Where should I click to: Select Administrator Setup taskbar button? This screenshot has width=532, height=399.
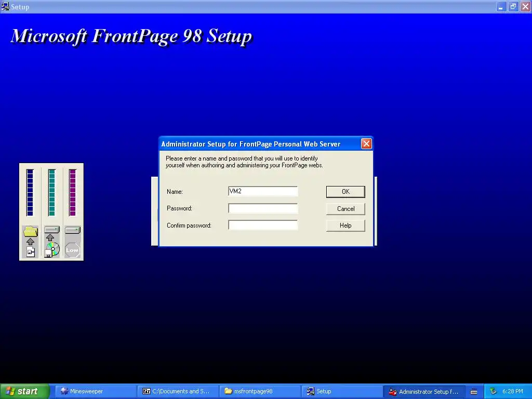(424, 391)
